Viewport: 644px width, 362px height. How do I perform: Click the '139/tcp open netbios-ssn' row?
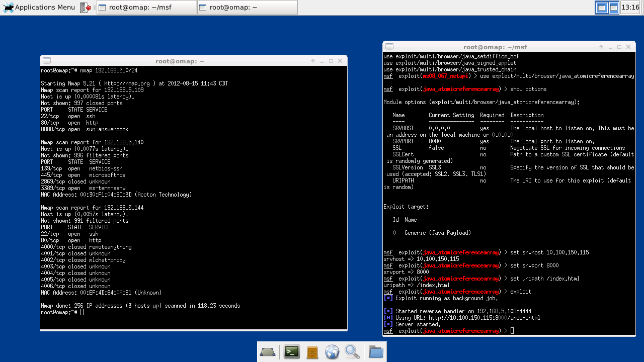point(82,168)
